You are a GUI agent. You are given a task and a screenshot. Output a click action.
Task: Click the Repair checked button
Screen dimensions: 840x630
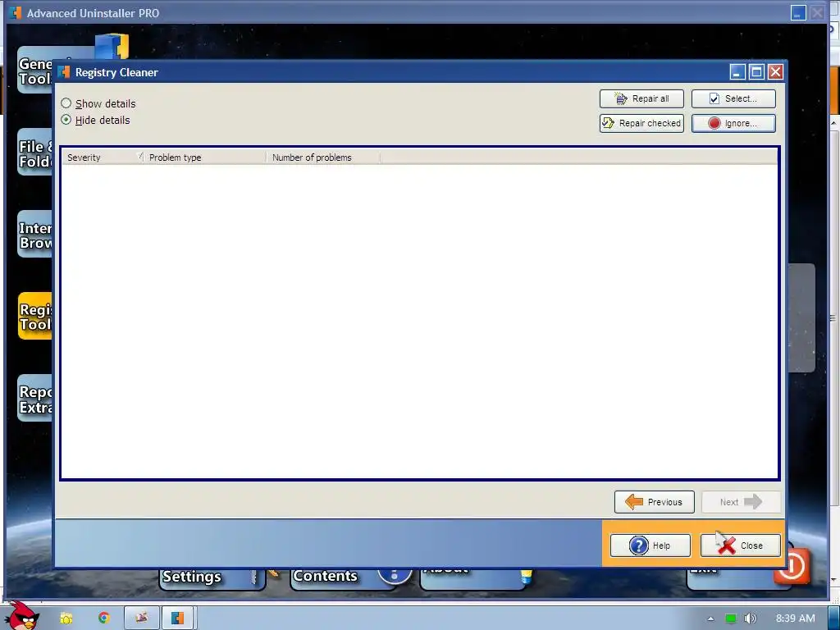point(641,123)
